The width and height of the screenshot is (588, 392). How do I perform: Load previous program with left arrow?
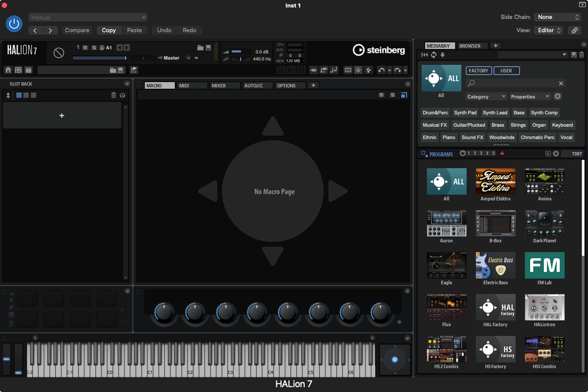(x=120, y=48)
